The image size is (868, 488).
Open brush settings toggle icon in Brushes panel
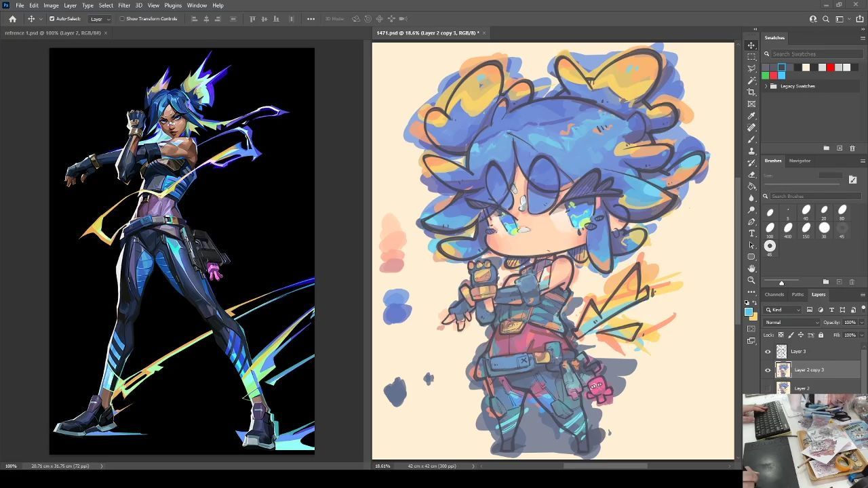[852, 180]
